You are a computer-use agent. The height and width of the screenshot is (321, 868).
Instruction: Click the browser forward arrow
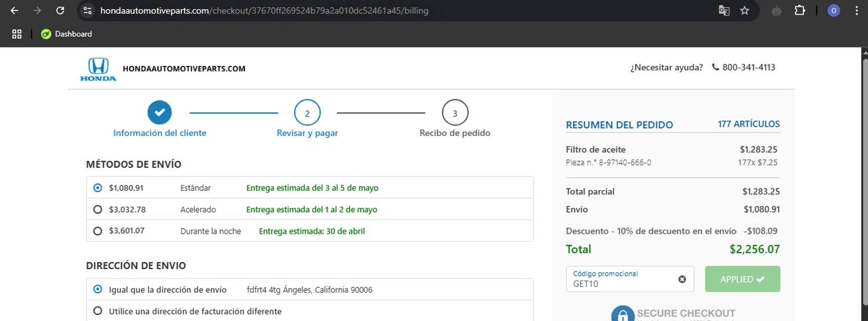38,10
